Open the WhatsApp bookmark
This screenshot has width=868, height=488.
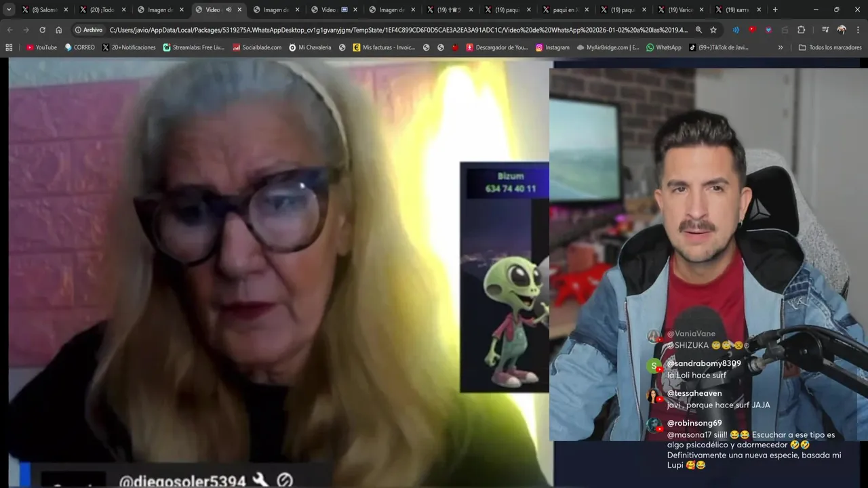click(664, 47)
